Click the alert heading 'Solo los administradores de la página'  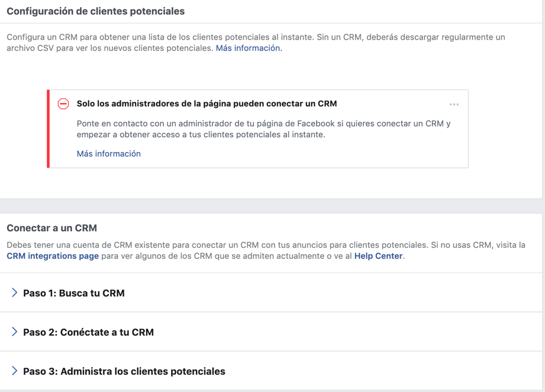coord(207,103)
